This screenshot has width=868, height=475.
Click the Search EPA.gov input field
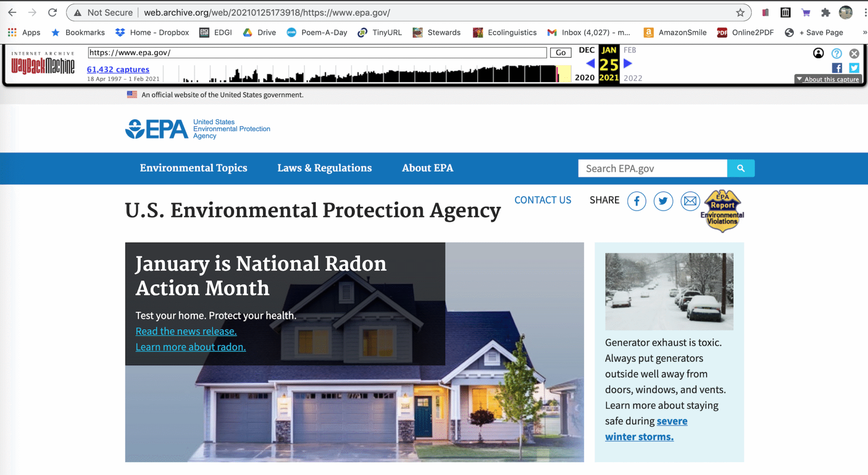tap(652, 169)
